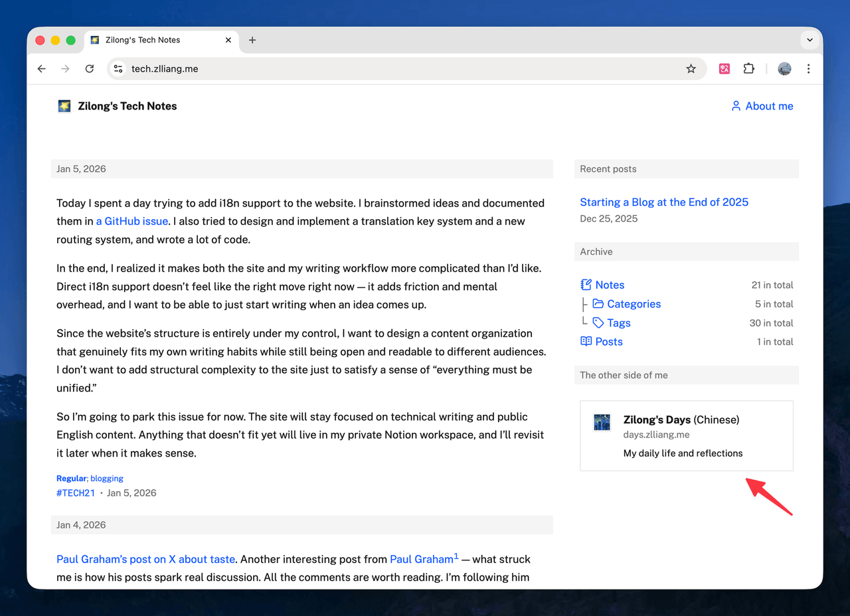Viewport: 850px width, 616px height.
Task: Open the pink translate extension icon
Action: click(724, 69)
